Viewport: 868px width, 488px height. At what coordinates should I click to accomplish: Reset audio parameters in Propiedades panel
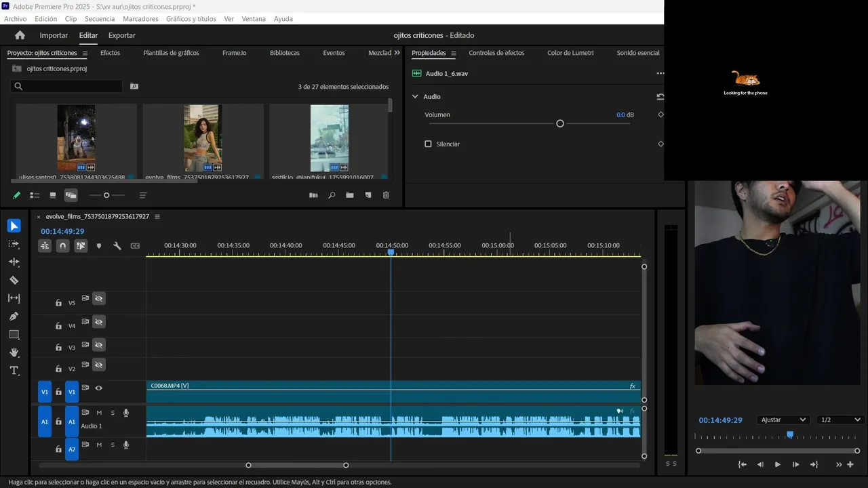click(660, 97)
